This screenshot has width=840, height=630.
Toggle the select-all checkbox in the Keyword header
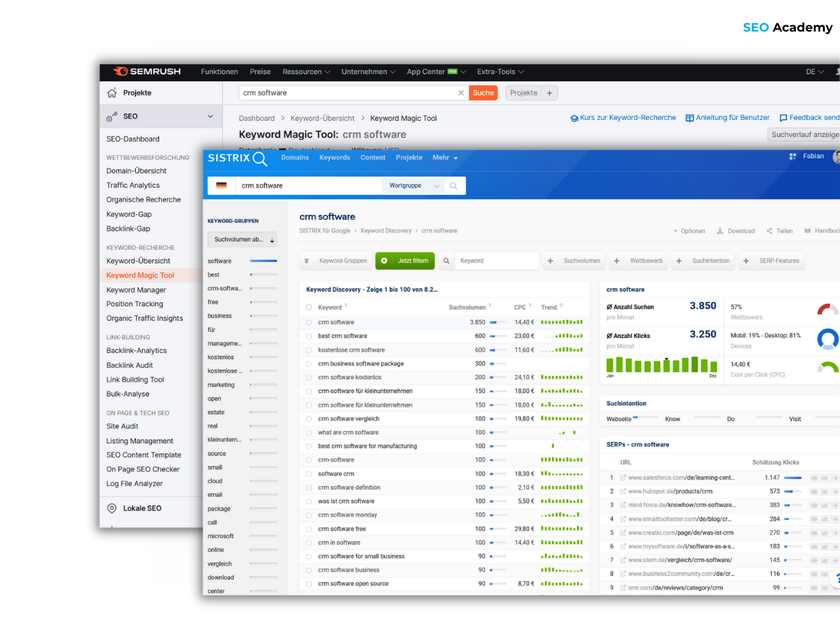click(309, 307)
